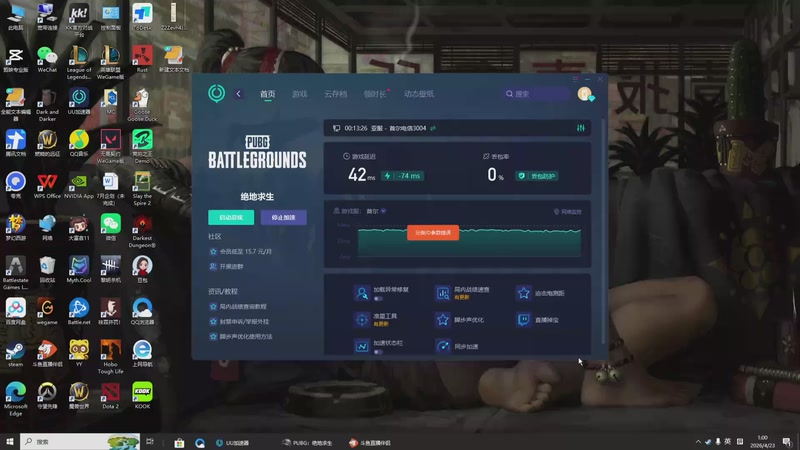Select the Rust desktop shortcut

[x=142, y=59]
